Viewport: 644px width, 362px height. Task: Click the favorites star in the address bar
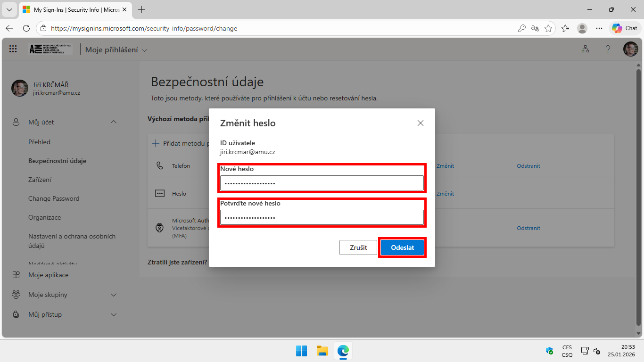tap(548, 28)
